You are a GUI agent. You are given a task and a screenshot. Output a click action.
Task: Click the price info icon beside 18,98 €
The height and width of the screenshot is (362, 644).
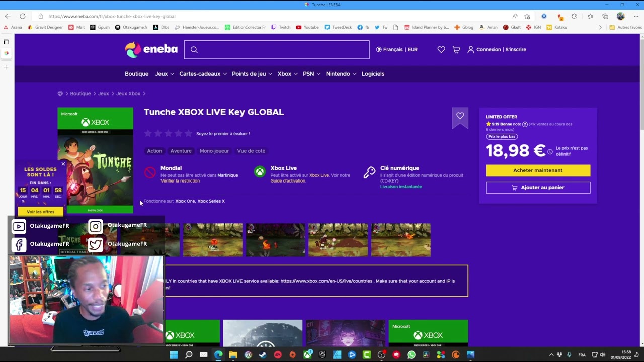click(550, 151)
